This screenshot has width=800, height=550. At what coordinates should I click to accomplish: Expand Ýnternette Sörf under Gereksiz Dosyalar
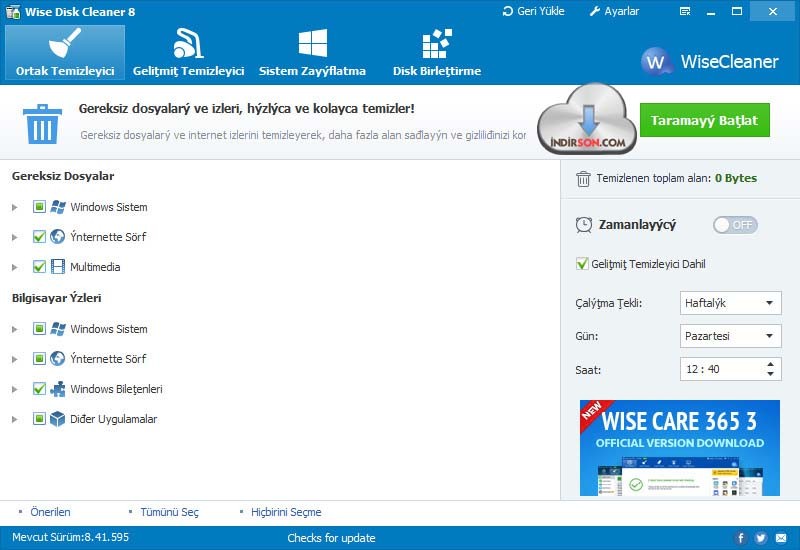(15, 237)
